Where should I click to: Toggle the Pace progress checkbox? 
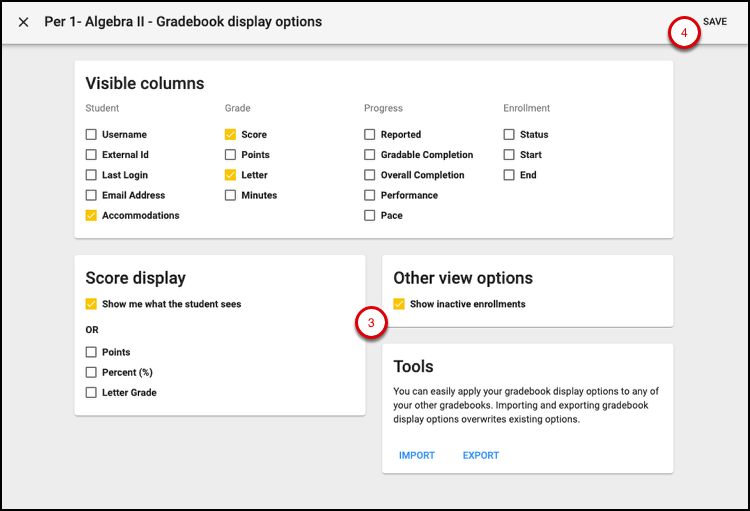370,215
